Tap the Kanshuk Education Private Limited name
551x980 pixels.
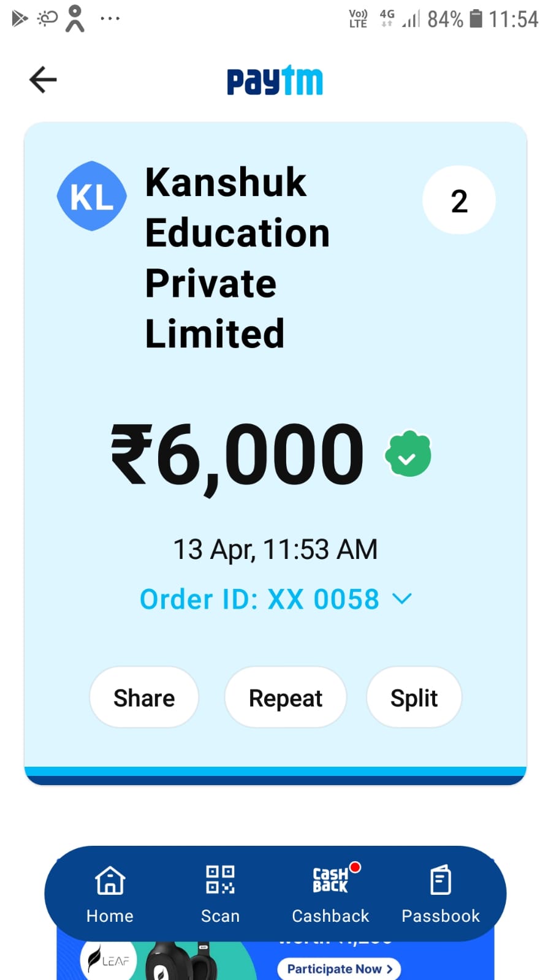click(x=237, y=257)
